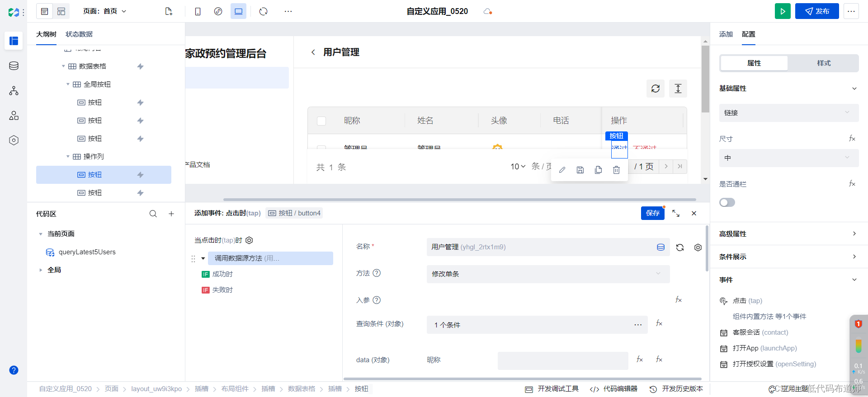Open the page selector 页面: 首页 dropdown
The height and width of the screenshot is (397, 868).
104,11
